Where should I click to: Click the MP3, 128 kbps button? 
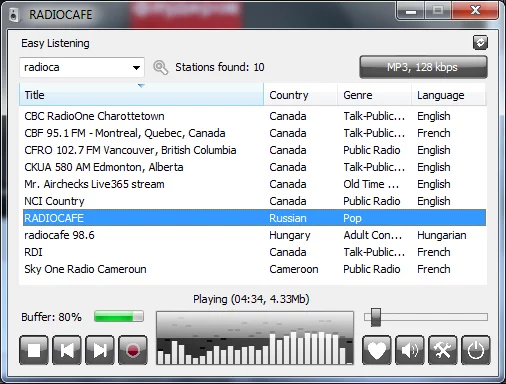(423, 67)
